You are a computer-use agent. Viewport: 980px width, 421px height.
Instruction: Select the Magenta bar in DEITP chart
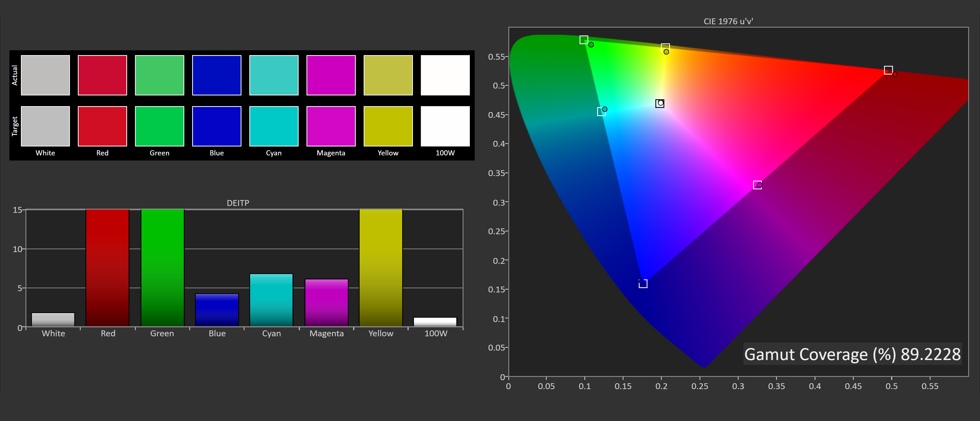pyautogui.click(x=326, y=303)
